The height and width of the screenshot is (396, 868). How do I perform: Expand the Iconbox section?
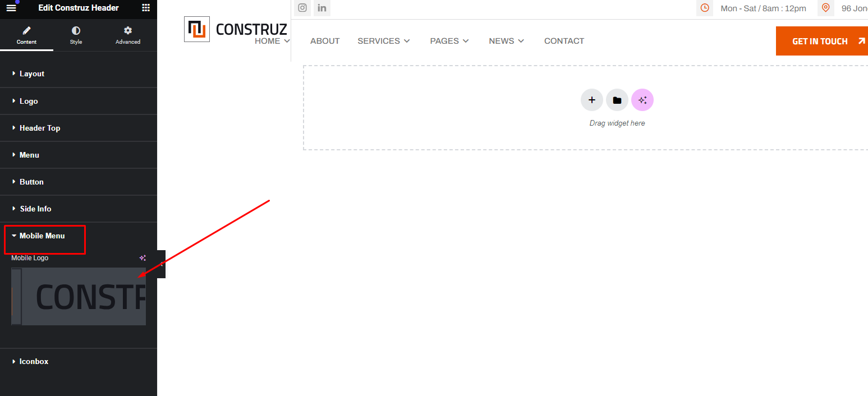(79, 361)
